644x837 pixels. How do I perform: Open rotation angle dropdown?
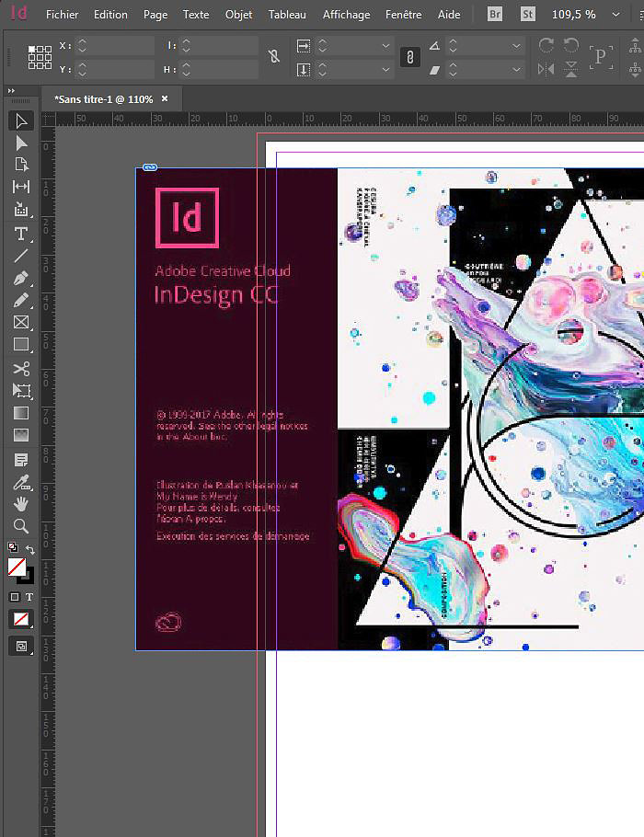click(516, 46)
